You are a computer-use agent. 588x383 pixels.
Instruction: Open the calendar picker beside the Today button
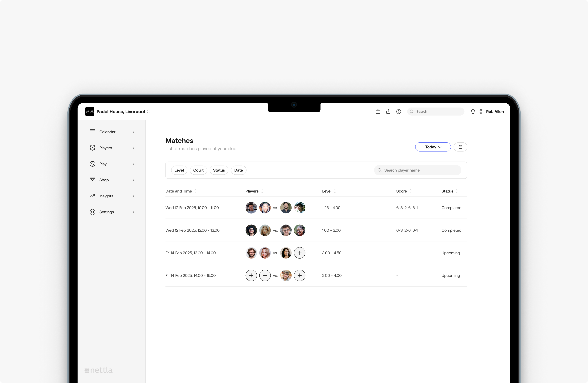click(460, 147)
